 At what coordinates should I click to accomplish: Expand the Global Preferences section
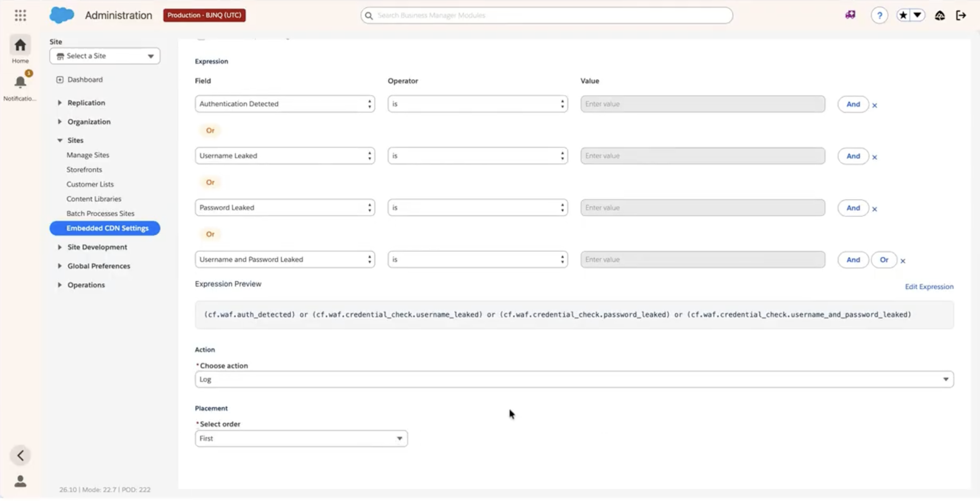pos(59,266)
